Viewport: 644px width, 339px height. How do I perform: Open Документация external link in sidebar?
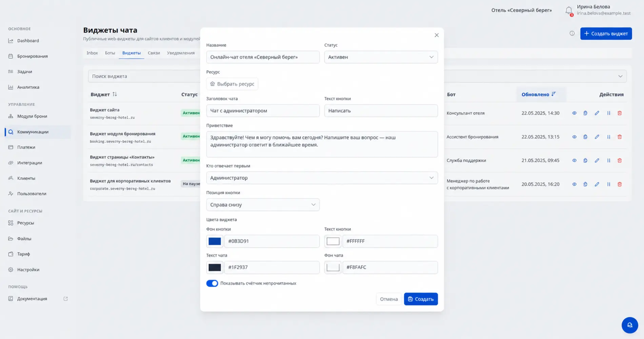66,299
